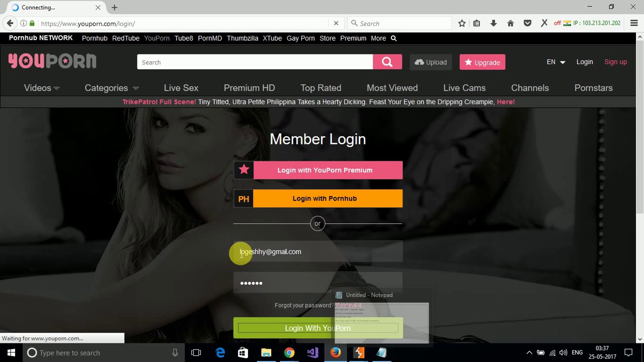Show hidden system tray icons chevron

[x=529, y=352]
